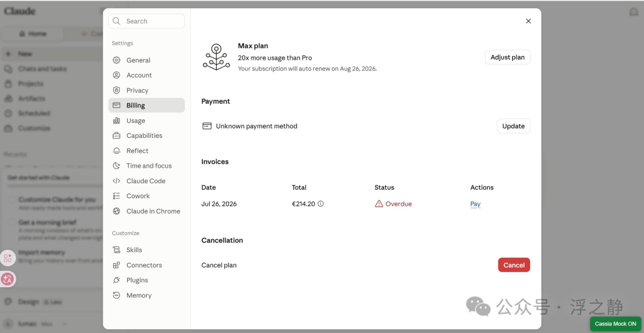Click the Claude in Chrome globe icon
Image resolution: width=644 pixels, height=333 pixels.
tap(117, 211)
